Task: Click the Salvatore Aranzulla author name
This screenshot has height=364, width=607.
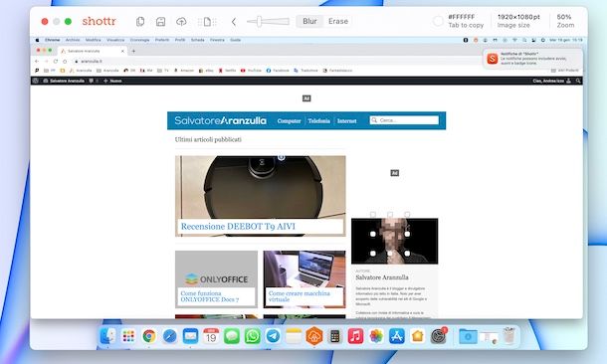Action: pos(382,277)
